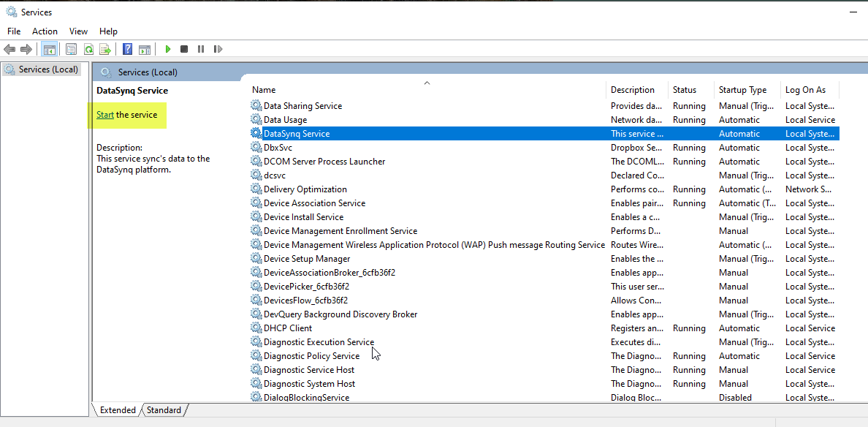The height and width of the screenshot is (427, 868).
Task: Open Properties toolbar icon
Action: pos(71,49)
